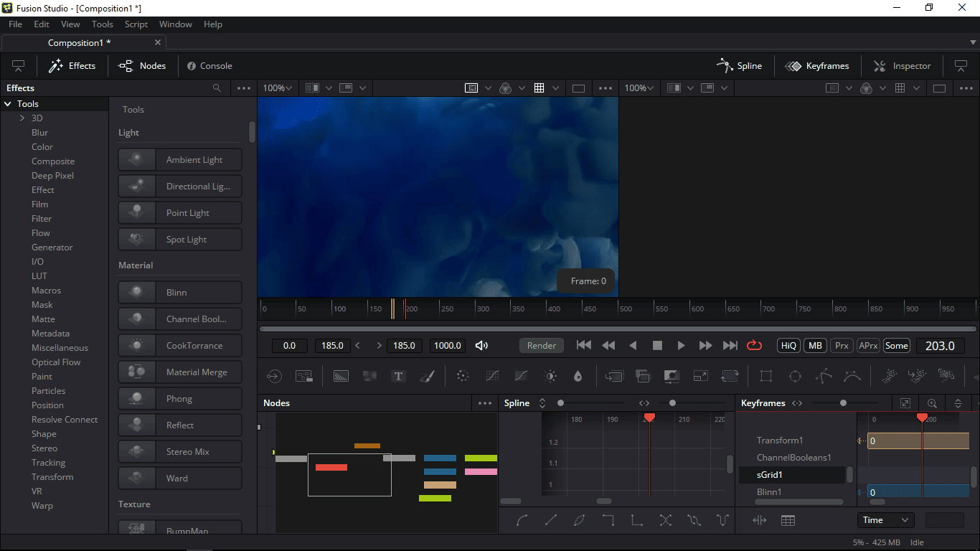This screenshot has height=551, width=980.
Task: Add the Color Corrector dotted-circle tool
Action: 463,376
